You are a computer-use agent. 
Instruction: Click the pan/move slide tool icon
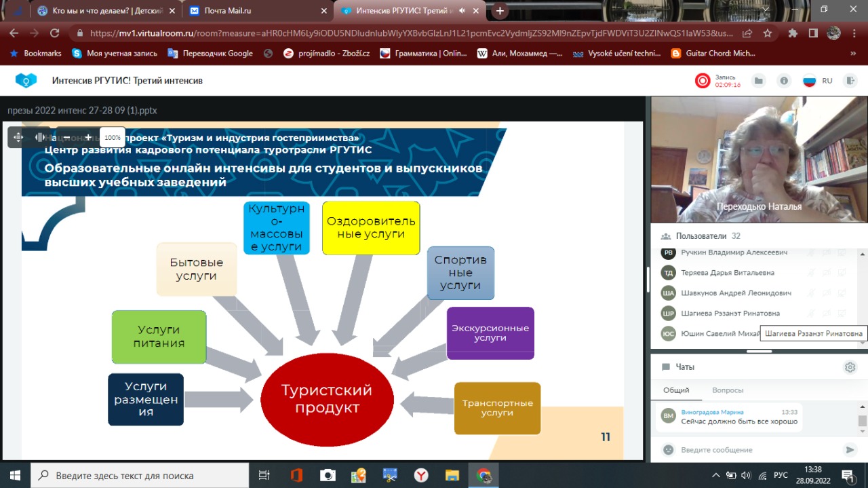18,137
